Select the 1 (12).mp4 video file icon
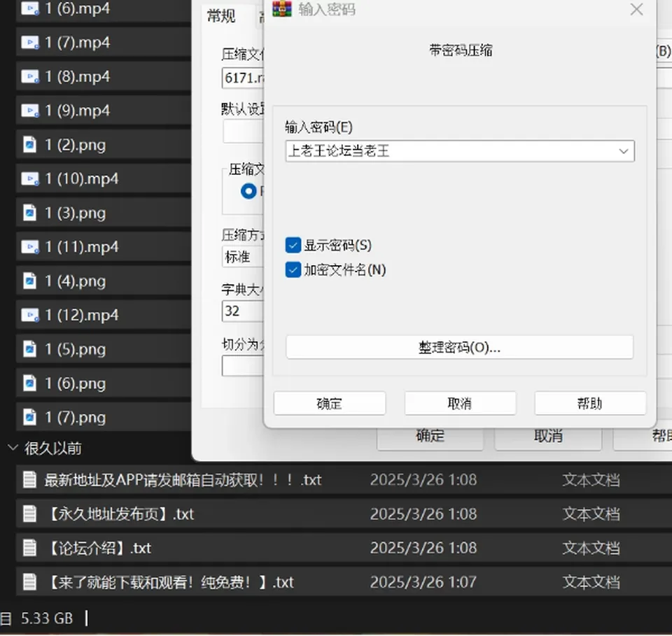 (30, 316)
